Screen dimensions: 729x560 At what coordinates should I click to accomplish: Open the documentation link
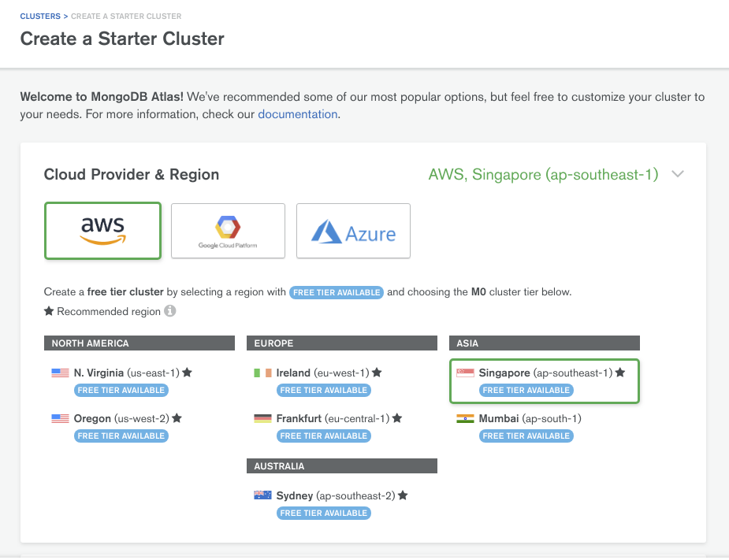click(x=297, y=114)
